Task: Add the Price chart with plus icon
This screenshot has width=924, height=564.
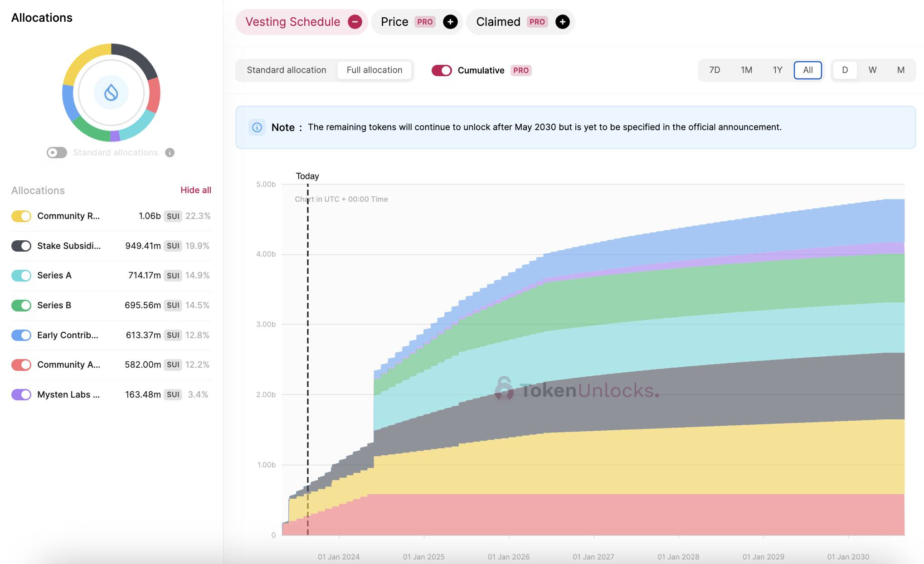Action: (x=450, y=22)
